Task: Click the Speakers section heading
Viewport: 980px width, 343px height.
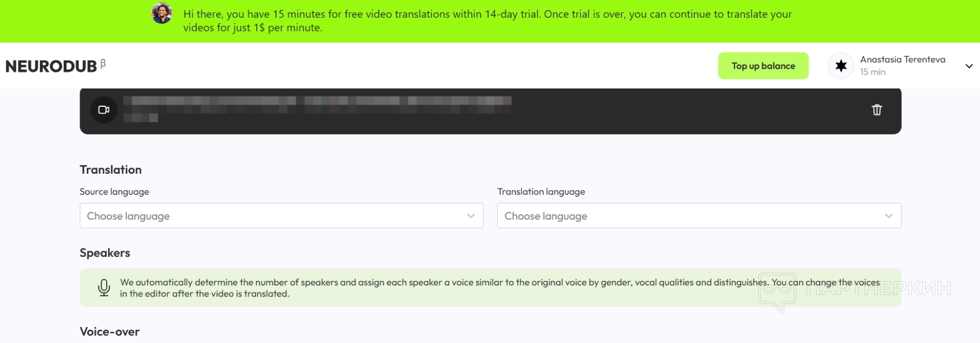Action: pyautogui.click(x=105, y=253)
